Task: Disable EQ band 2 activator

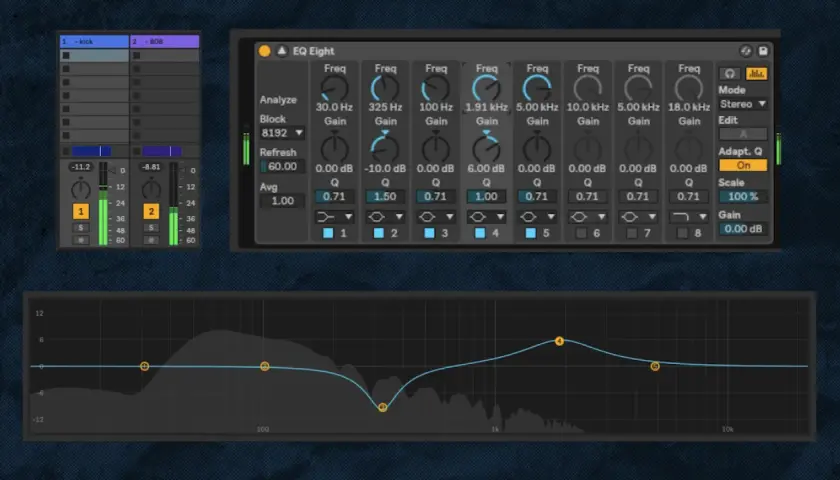Action: tap(379, 233)
